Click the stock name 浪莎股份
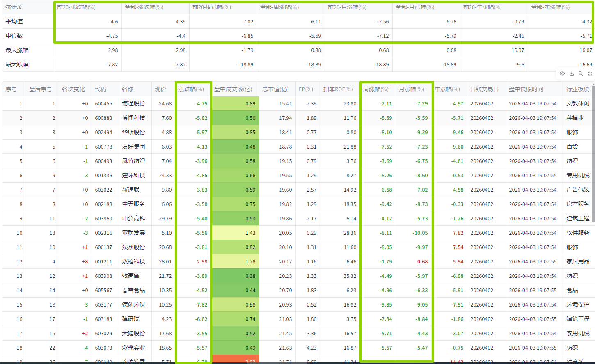The width and height of the screenshot is (595, 364). click(x=133, y=247)
